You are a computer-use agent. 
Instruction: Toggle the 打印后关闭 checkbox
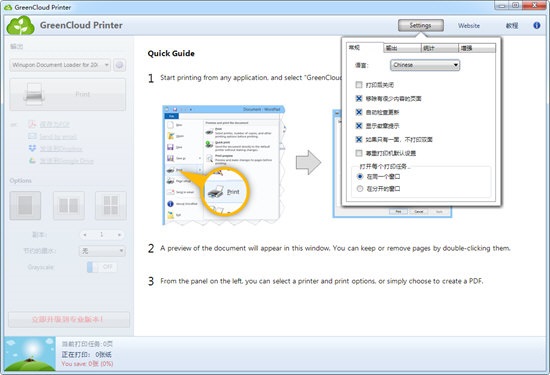point(359,85)
